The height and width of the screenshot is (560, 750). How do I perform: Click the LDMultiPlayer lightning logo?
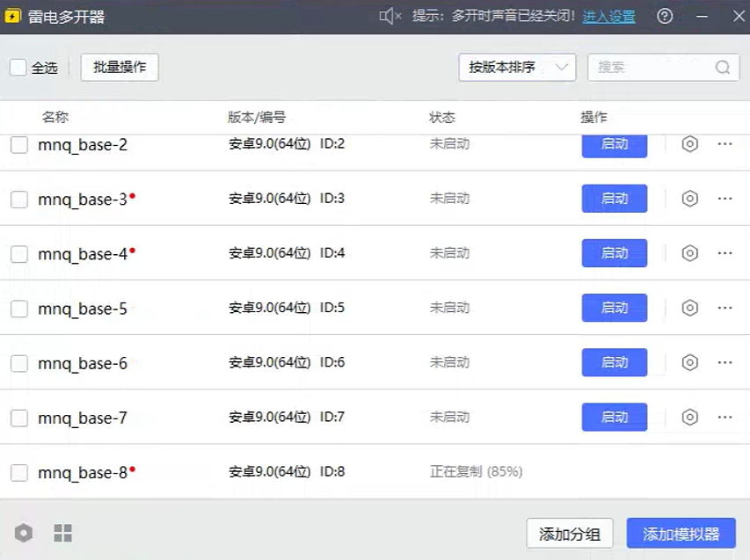(x=12, y=16)
